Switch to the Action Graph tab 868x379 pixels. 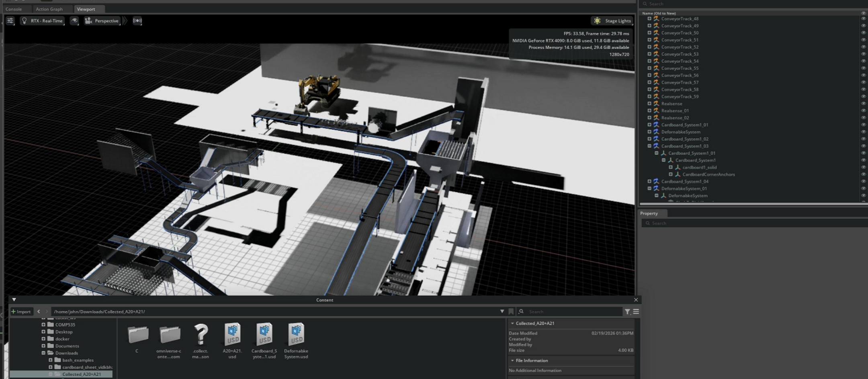tap(49, 9)
